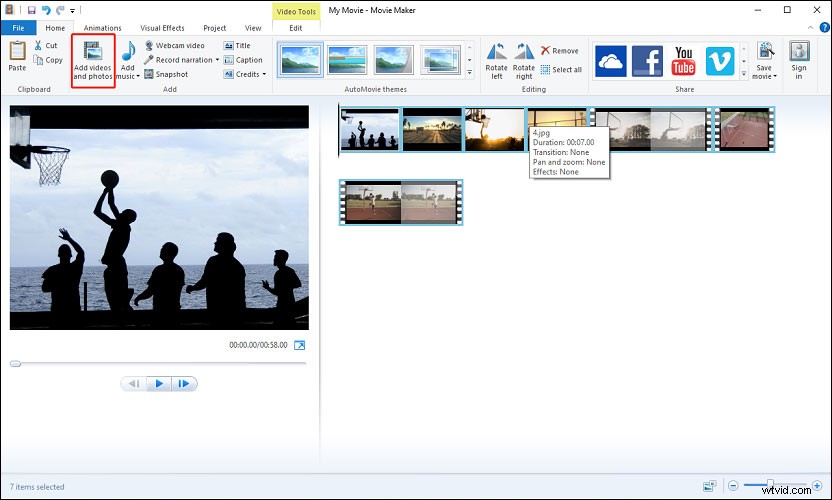Select the golden dunk clip in storyboard
This screenshot has width=832, height=500.
coord(495,129)
